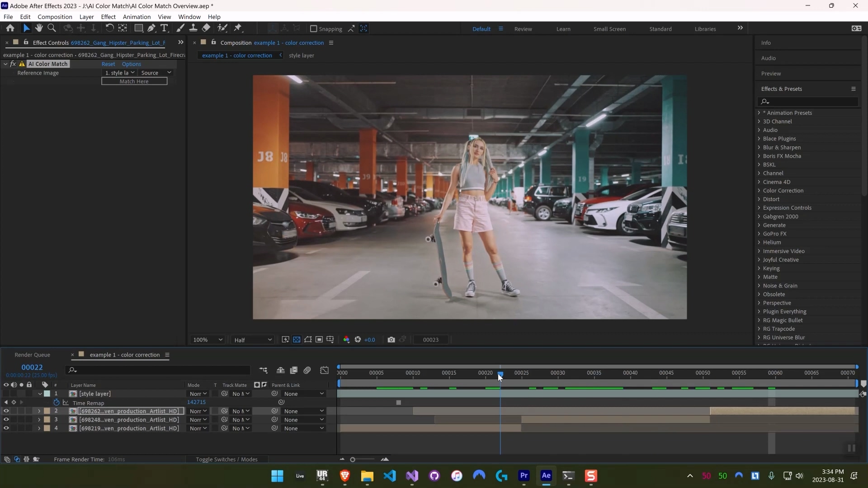
Task: Select the Rotation tool
Action: (109, 28)
